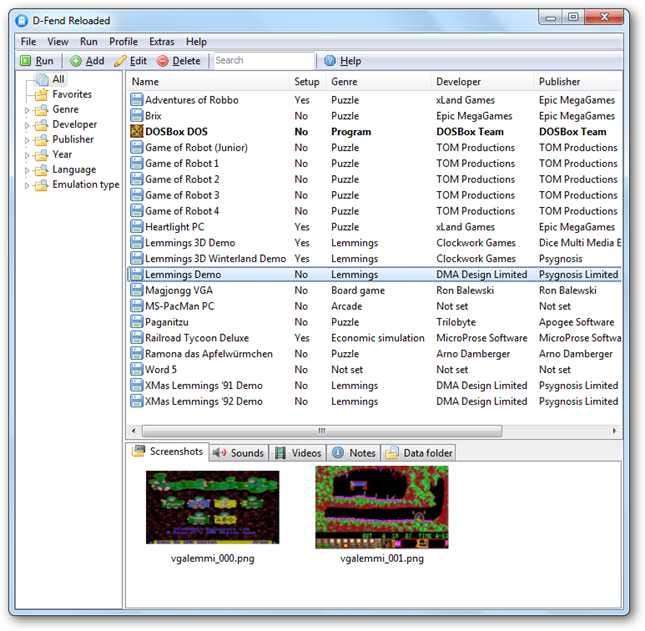The width and height of the screenshot is (645, 631).
Task: Click the Heartlight PC game icon
Action: click(x=137, y=227)
